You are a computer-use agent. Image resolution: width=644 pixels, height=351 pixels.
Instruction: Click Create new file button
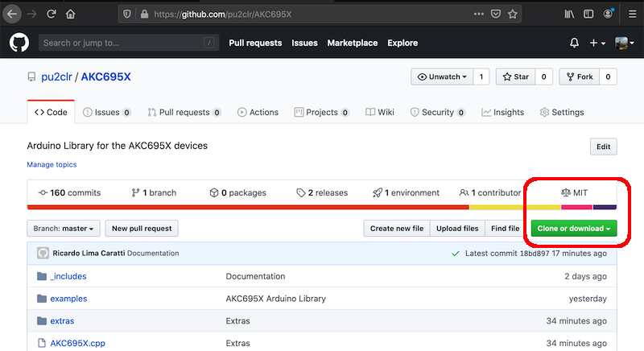click(397, 229)
